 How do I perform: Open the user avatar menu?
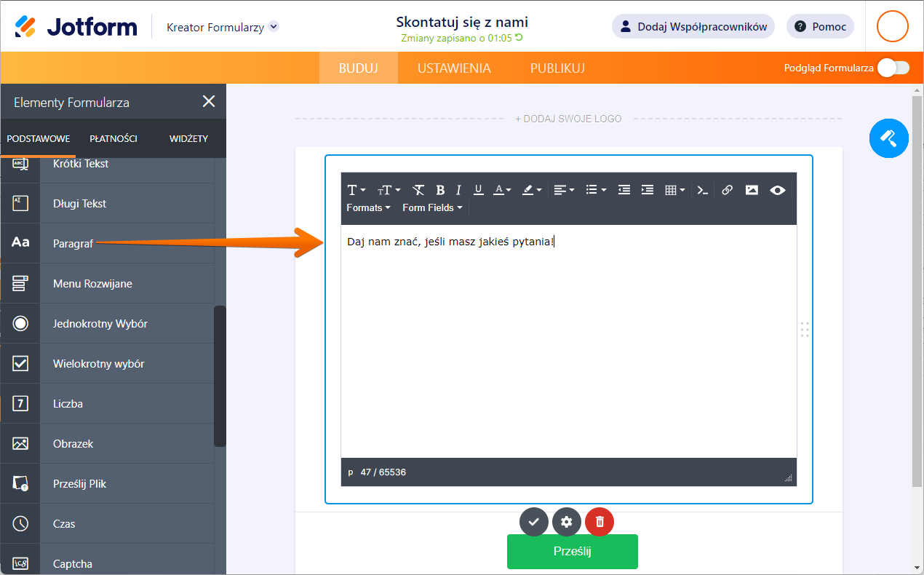tap(893, 26)
